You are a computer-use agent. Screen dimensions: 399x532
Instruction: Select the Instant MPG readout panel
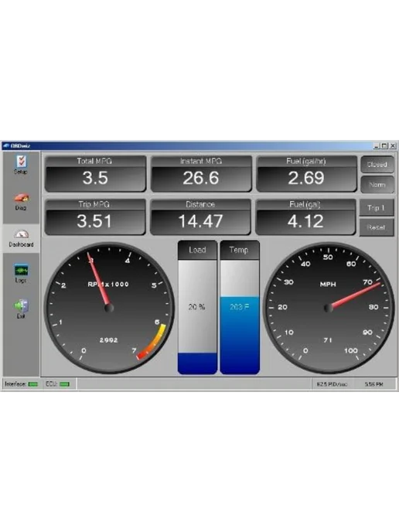click(201, 174)
